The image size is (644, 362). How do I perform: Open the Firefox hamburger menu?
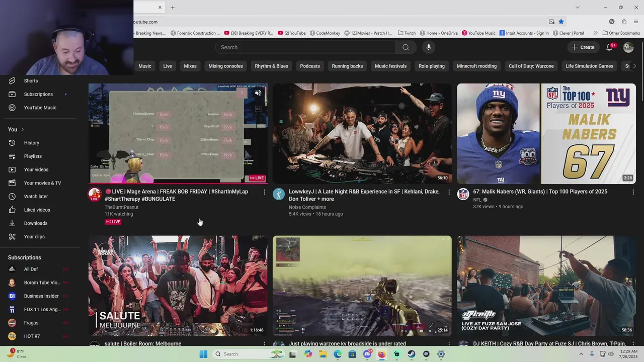point(636,22)
